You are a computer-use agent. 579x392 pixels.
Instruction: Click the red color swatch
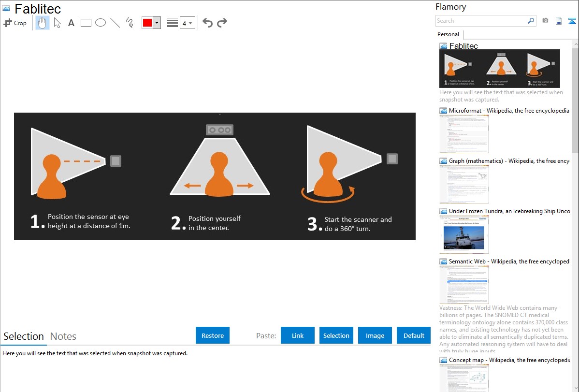point(147,23)
